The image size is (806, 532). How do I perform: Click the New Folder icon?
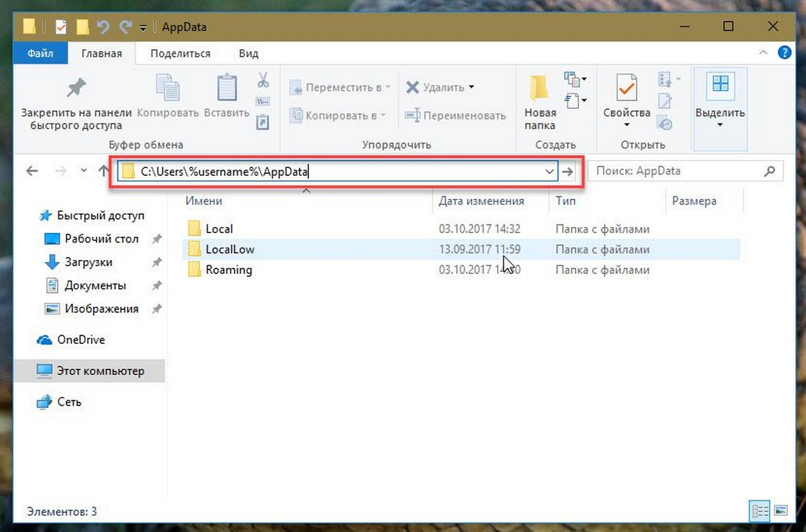[x=539, y=88]
